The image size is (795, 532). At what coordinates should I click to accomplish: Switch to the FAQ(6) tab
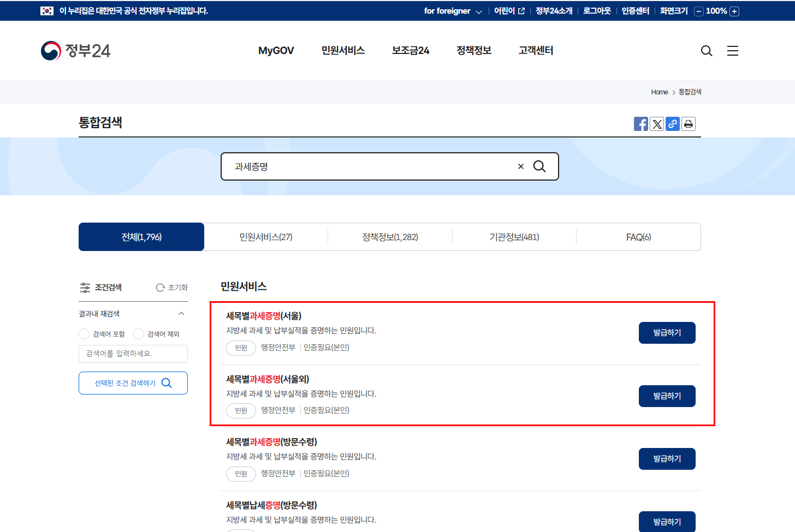638,236
